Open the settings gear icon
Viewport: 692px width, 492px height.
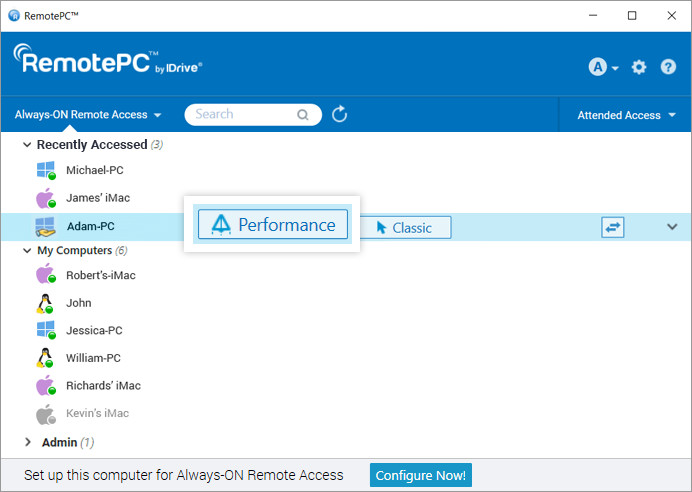(x=639, y=67)
